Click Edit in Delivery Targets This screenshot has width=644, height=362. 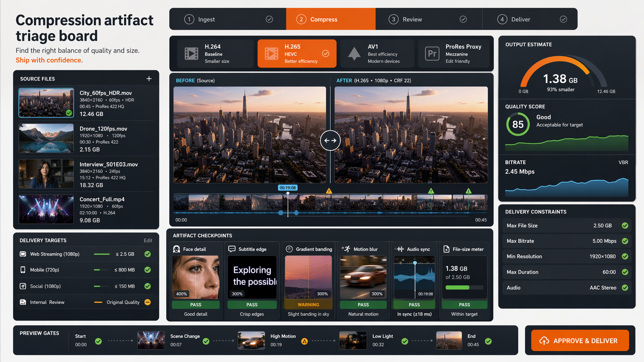(x=148, y=240)
